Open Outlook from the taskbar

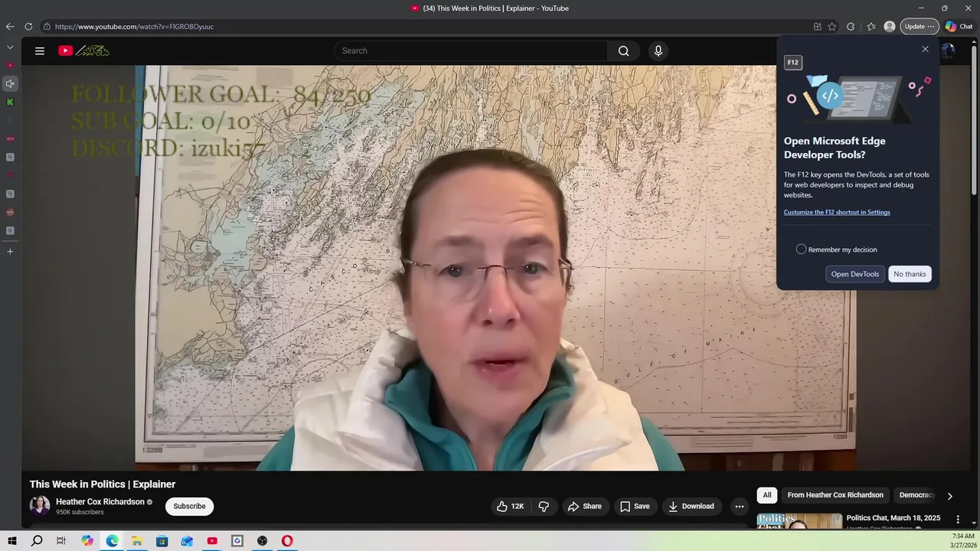click(187, 541)
